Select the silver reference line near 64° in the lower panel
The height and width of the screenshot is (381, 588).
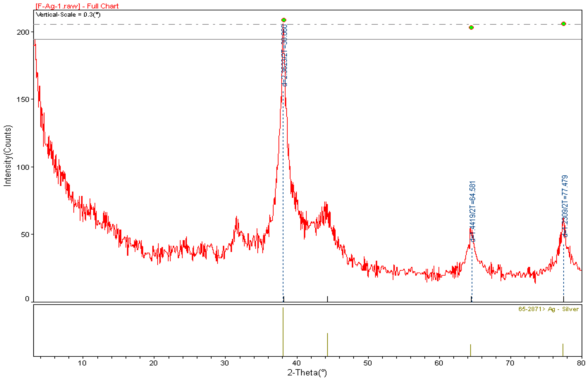pos(470,350)
